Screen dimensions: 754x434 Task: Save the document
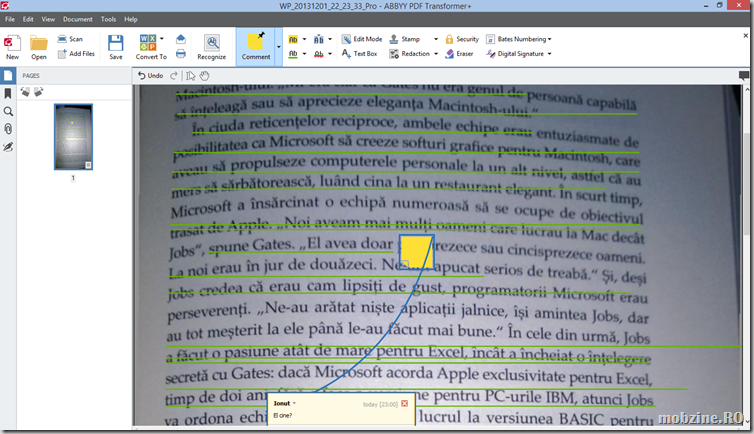115,47
